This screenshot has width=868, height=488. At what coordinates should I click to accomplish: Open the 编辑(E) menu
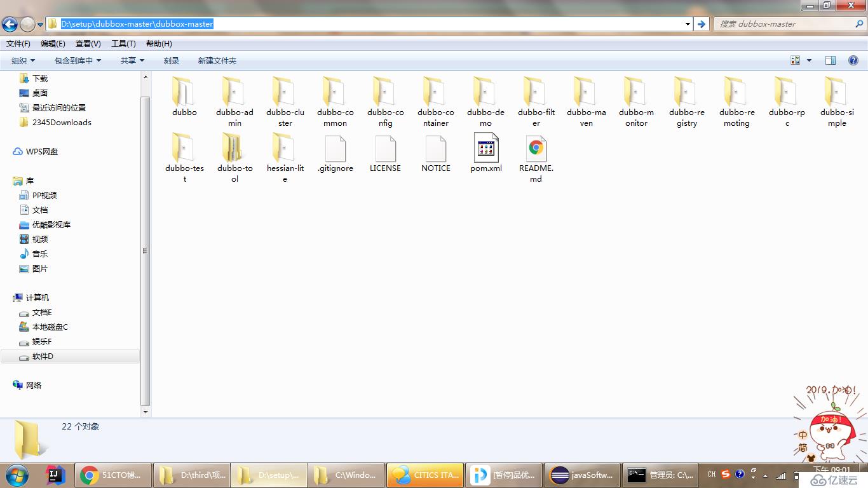53,44
